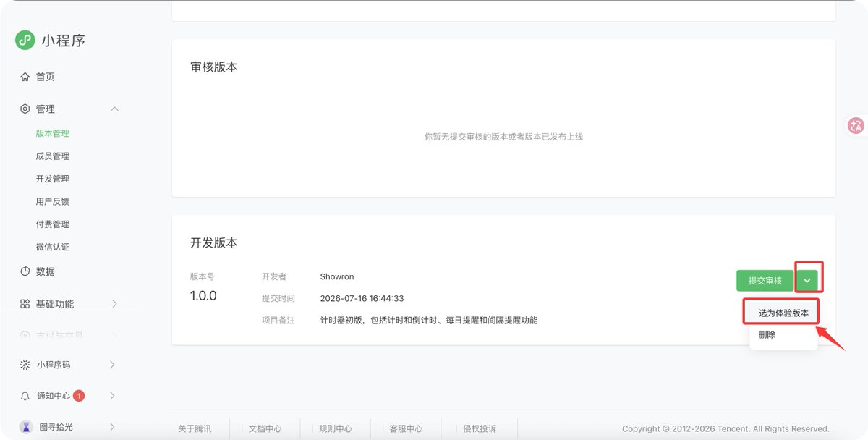Open 付费管理 in the sidebar

(x=53, y=224)
